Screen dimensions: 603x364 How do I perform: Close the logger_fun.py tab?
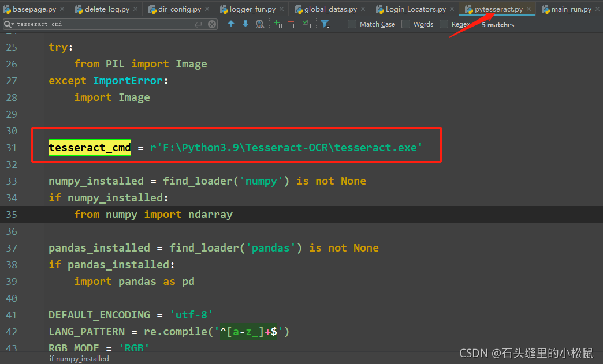click(x=281, y=9)
